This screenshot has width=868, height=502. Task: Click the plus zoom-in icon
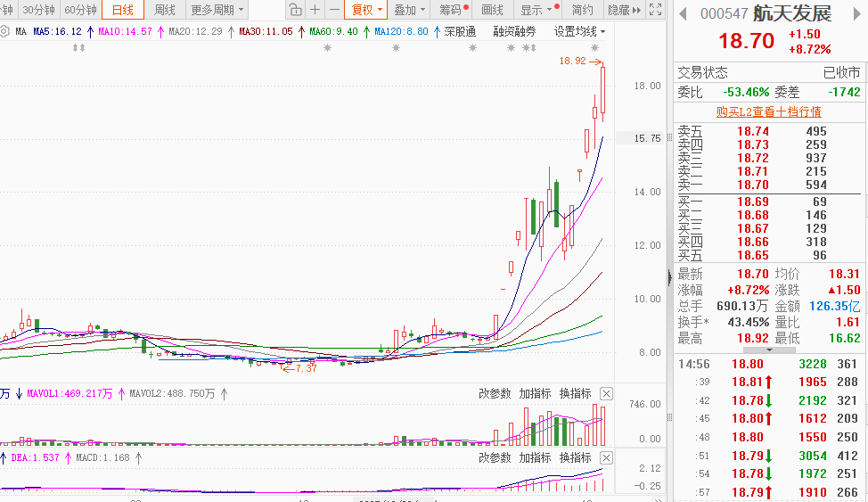pos(315,10)
